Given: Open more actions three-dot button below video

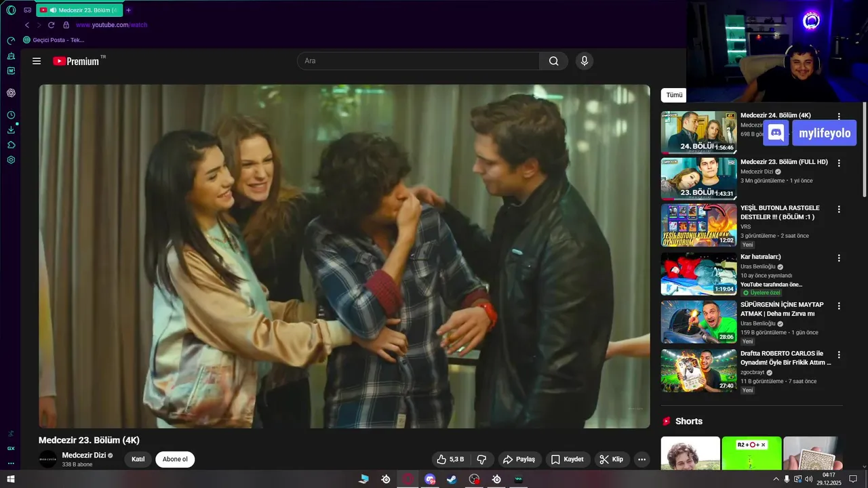Looking at the screenshot, I should tap(642, 460).
